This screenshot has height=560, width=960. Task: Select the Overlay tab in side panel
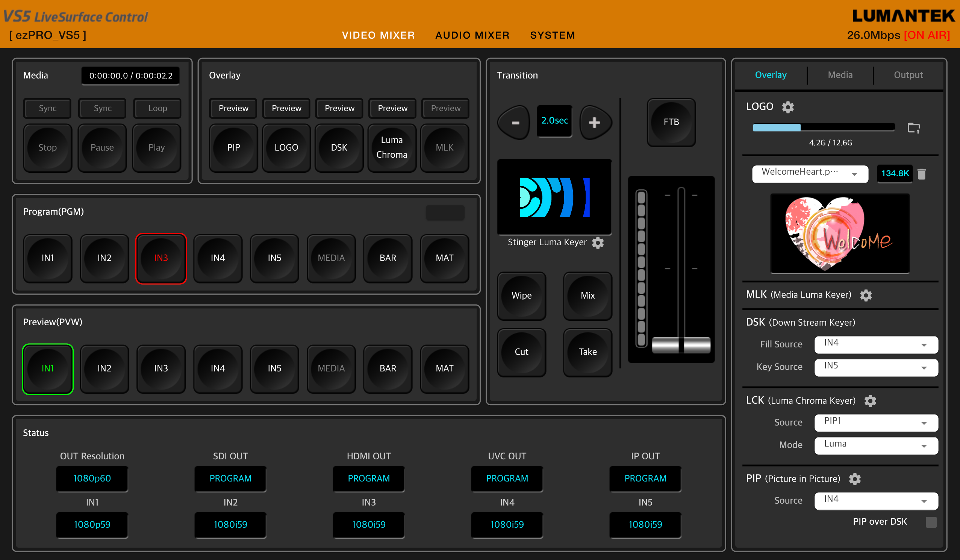pos(770,75)
